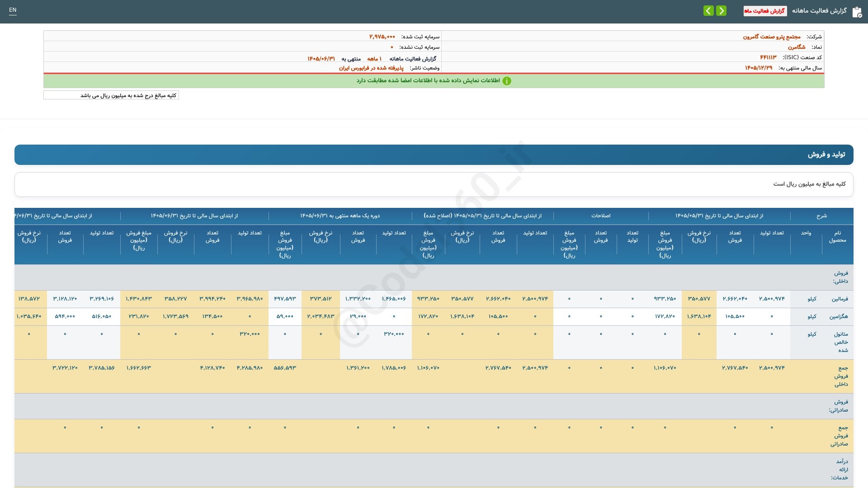Click company name مجتمع پترو صنعت گامرون
868x488 pixels.
coord(771,37)
